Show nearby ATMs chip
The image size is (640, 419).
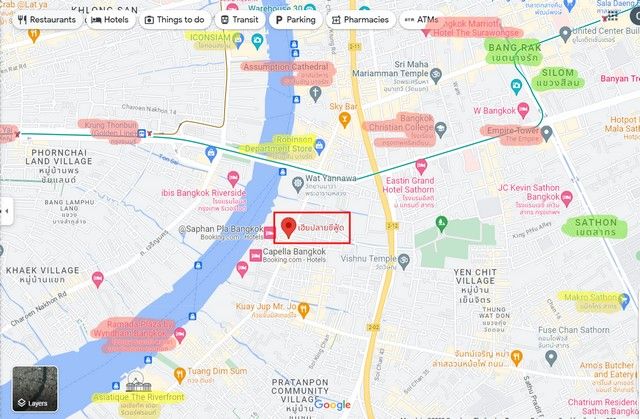[x=421, y=20]
